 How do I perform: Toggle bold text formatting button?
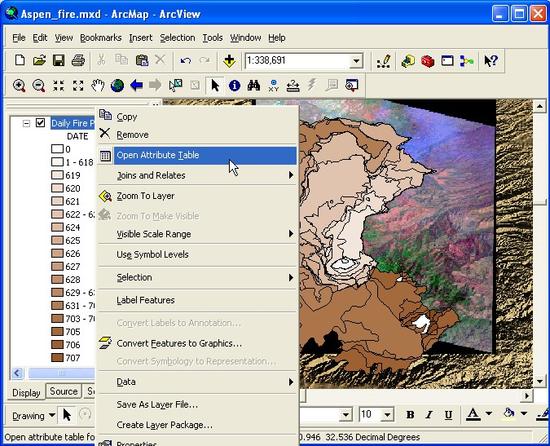(410, 415)
